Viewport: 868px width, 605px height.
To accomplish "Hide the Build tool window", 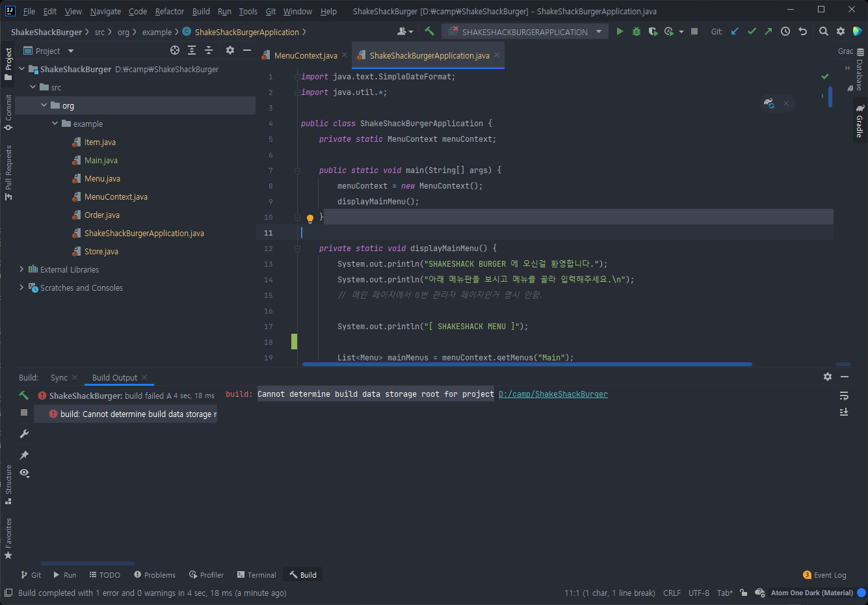I will pyautogui.click(x=845, y=377).
